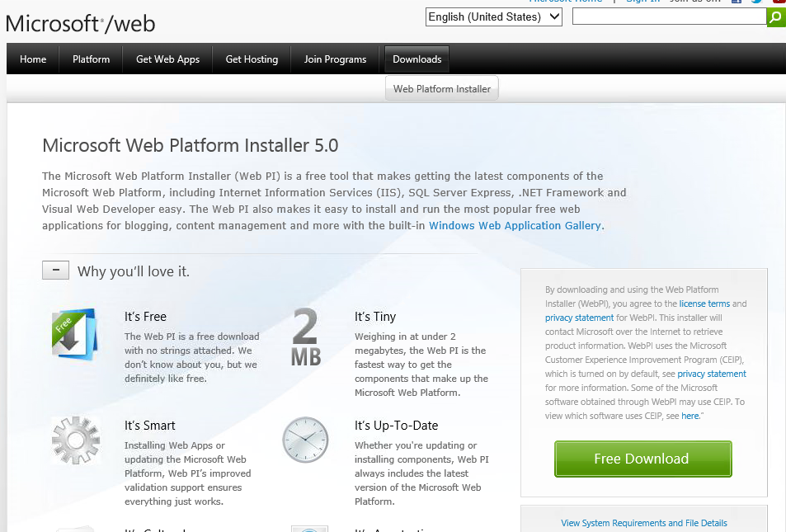786x532 pixels.
Task: Click the Free Download button
Action: pos(642,459)
